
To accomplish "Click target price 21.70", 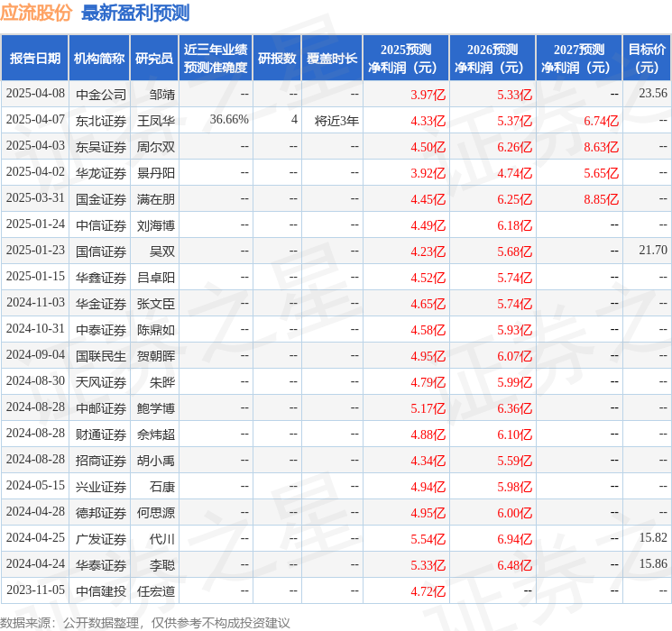I will coord(653,251).
